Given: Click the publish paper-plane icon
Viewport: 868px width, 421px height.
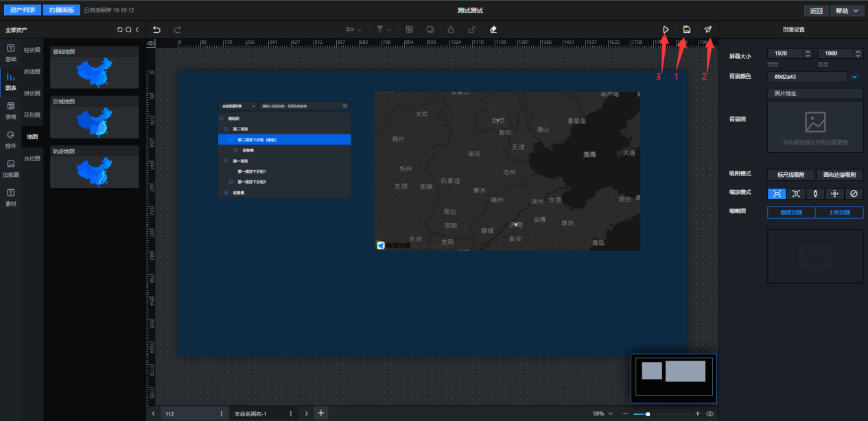Looking at the screenshot, I should [708, 29].
